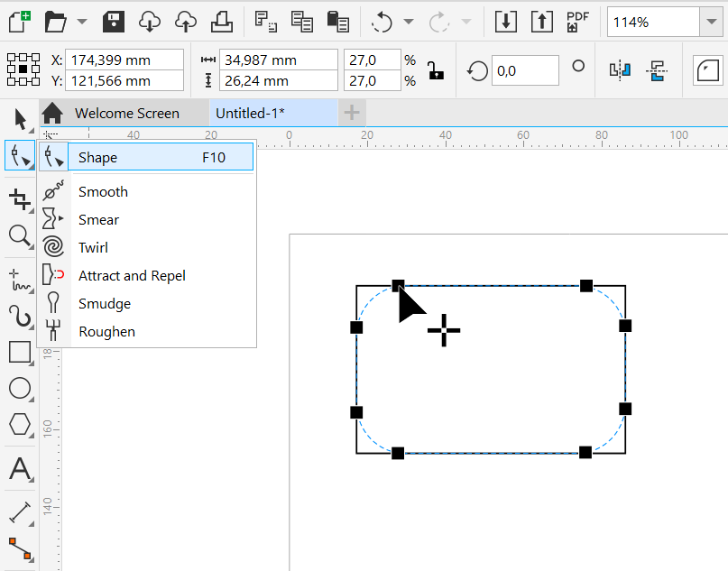Print the document
Viewport: 728px width, 571px height.
(x=222, y=22)
